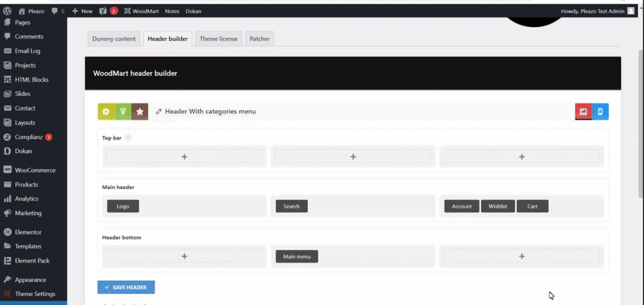This screenshot has width=644, height=305.
Task: Visit the Pleazo site home link
Action: (32, 11)
